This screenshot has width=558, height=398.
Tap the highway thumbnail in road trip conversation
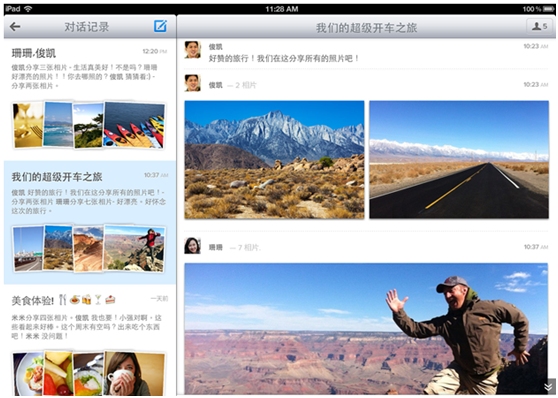pos(28,249)
